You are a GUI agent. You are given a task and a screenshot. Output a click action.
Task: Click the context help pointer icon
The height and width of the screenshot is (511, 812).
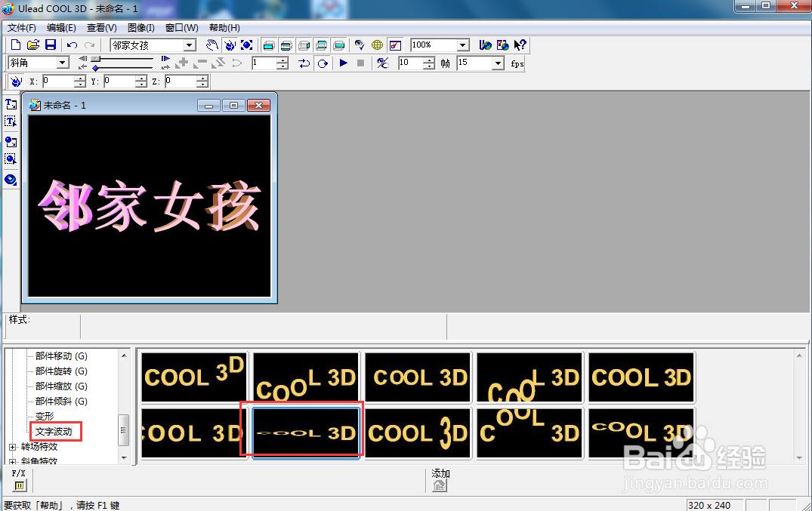(x=520, y=45)
